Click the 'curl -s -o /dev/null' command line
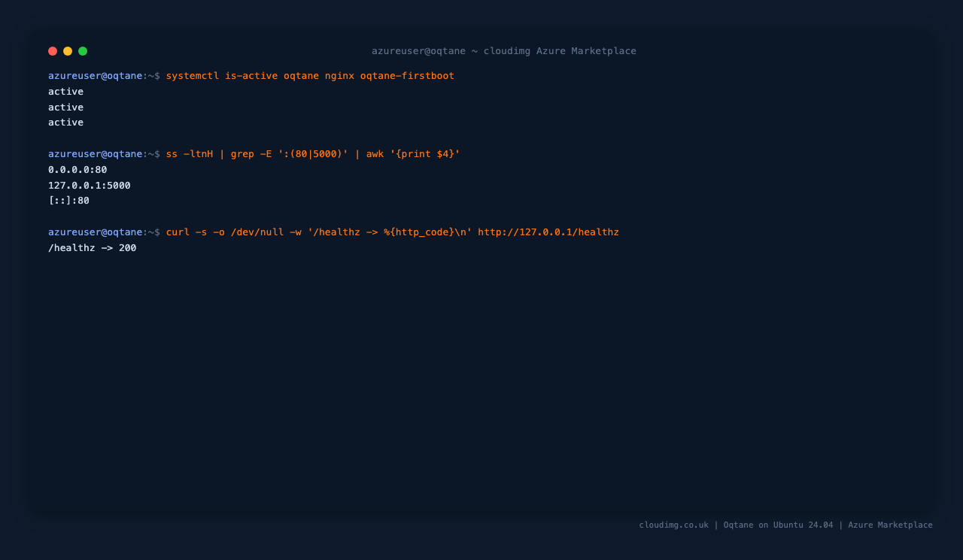 point(333,232)
